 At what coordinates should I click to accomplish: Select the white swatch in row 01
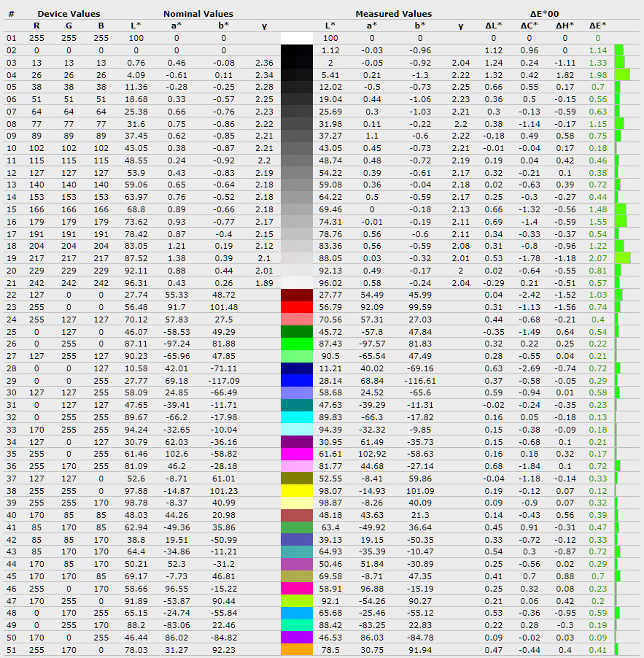tap(296, 38)
